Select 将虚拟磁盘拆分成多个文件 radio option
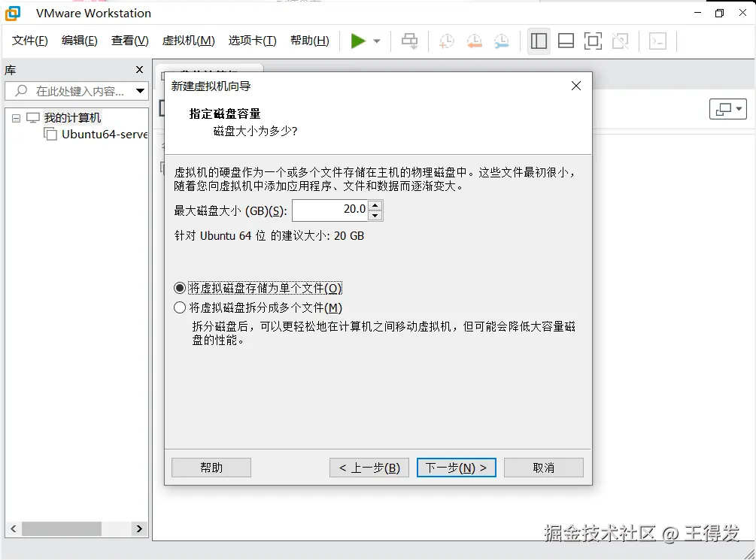The image size is (756, 560). (179, 307)
